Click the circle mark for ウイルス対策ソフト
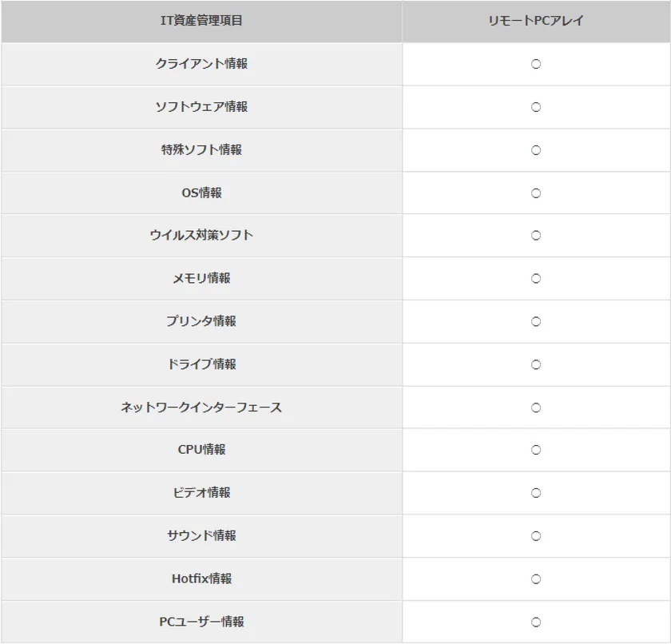671x644 pixels. pyautogui.click(x=536, y=236)
